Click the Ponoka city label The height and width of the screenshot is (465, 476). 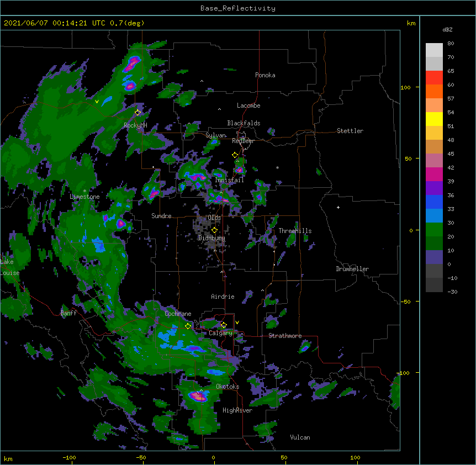point(265,75)
